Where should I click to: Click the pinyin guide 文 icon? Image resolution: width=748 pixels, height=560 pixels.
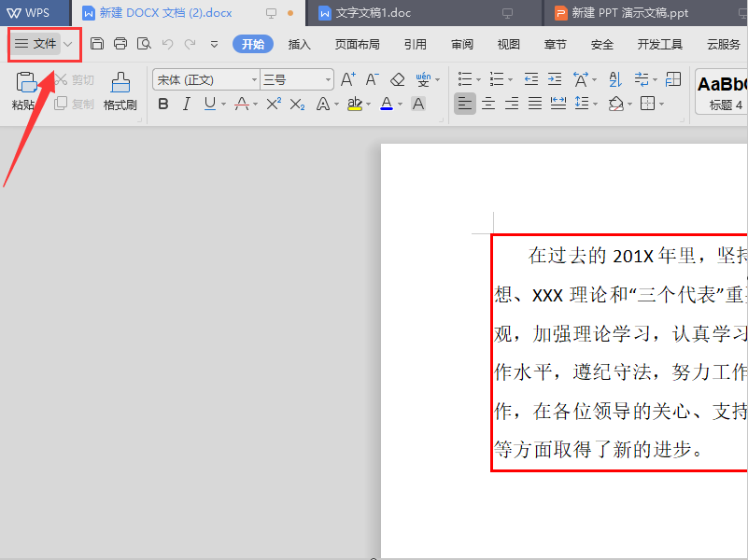click(423, 79)
